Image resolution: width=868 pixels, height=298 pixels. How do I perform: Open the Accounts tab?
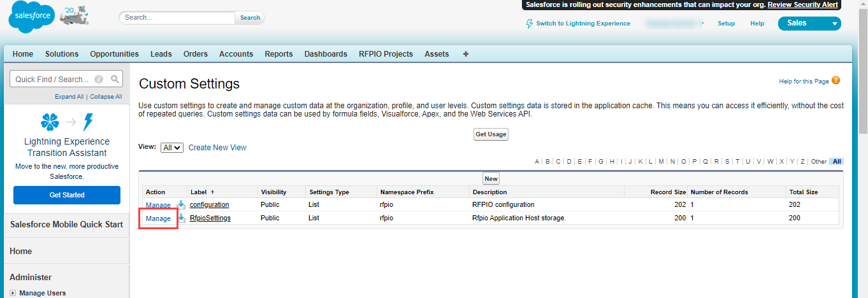tap(236, 54)
